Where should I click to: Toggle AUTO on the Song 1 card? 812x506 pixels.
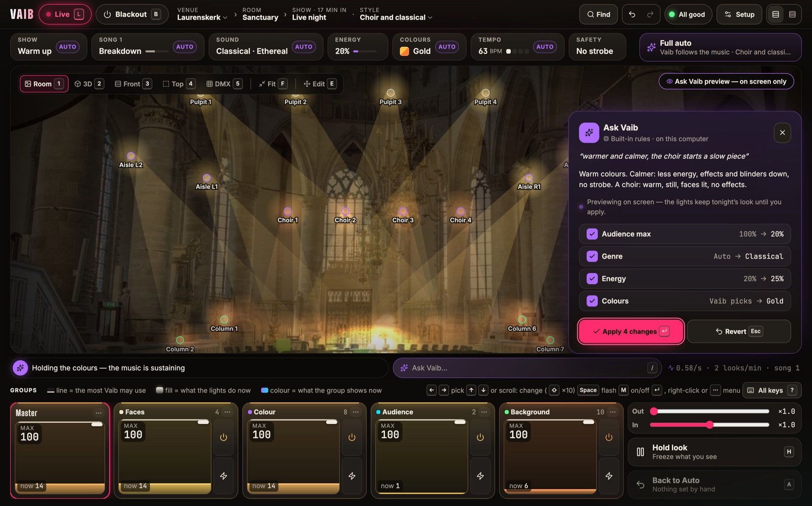click(185, 47)
